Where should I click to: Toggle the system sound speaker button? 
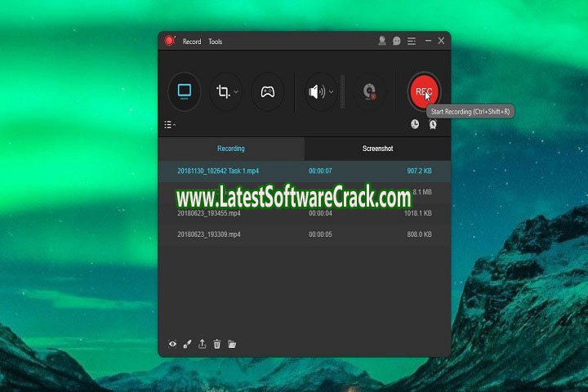click(x=315, y=91)
